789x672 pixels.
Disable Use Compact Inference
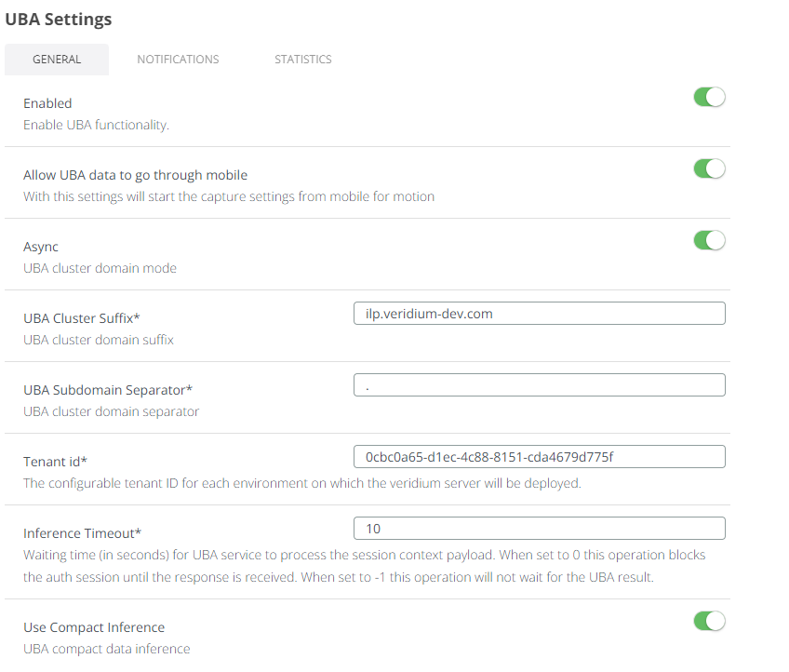point(709,621)
